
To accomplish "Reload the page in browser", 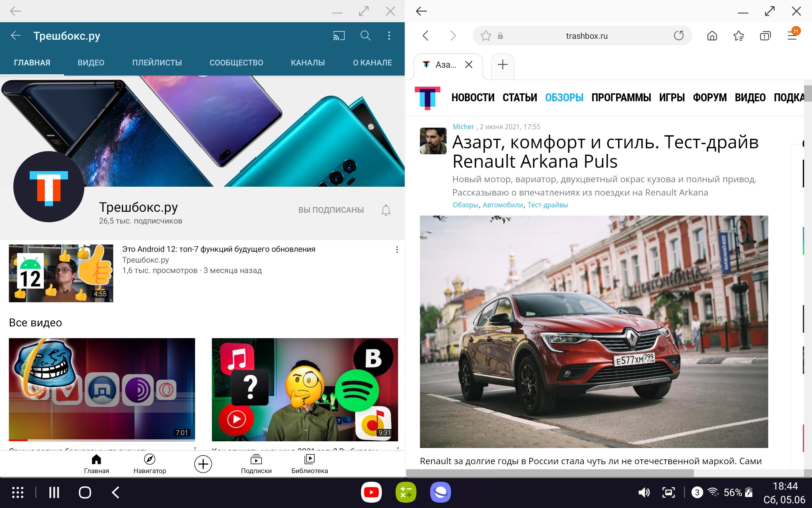I will coord(678,35).
